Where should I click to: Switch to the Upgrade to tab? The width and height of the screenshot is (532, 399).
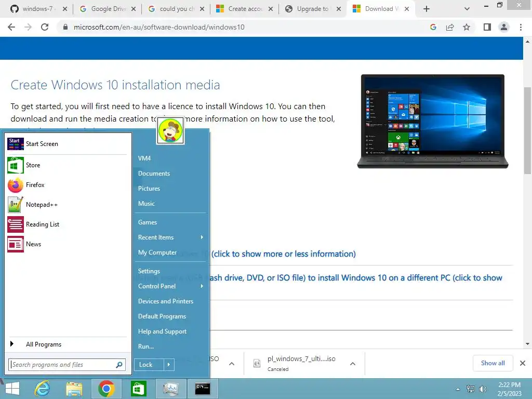(x=312, y=9)
